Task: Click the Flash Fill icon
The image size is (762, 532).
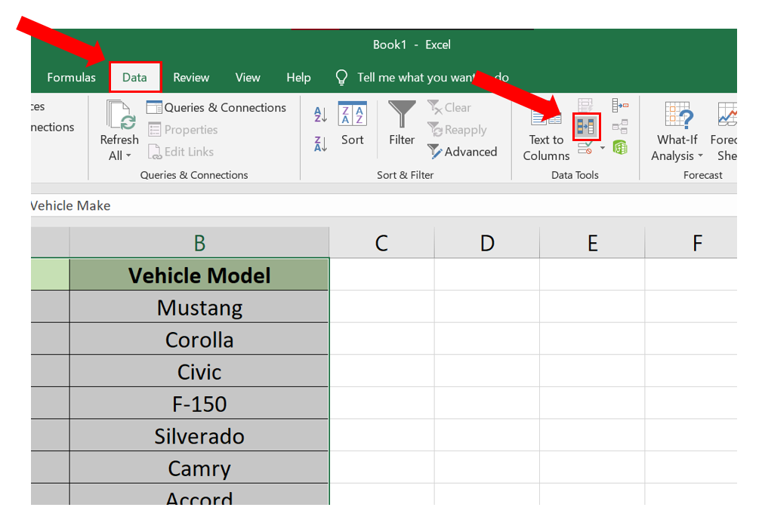Action: [585, 105]
